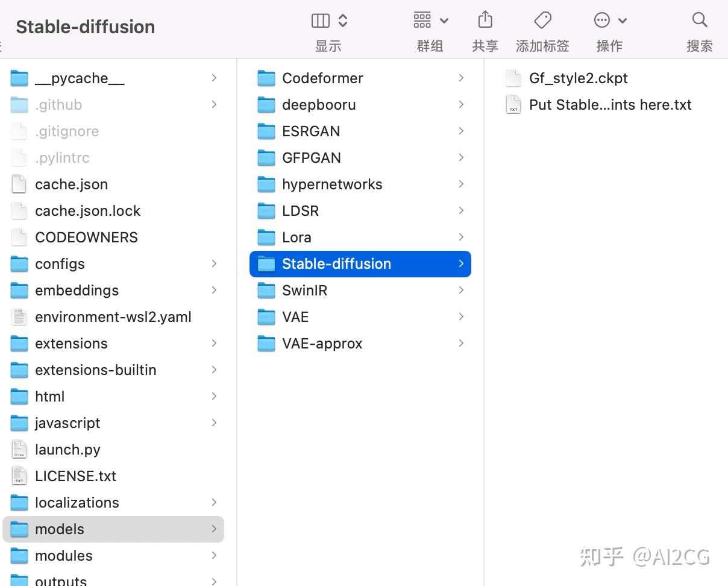The image size is (728, 586).
Task: Select the Put Stable...ints here.txt icon
Action: click(x=513, y=105)
